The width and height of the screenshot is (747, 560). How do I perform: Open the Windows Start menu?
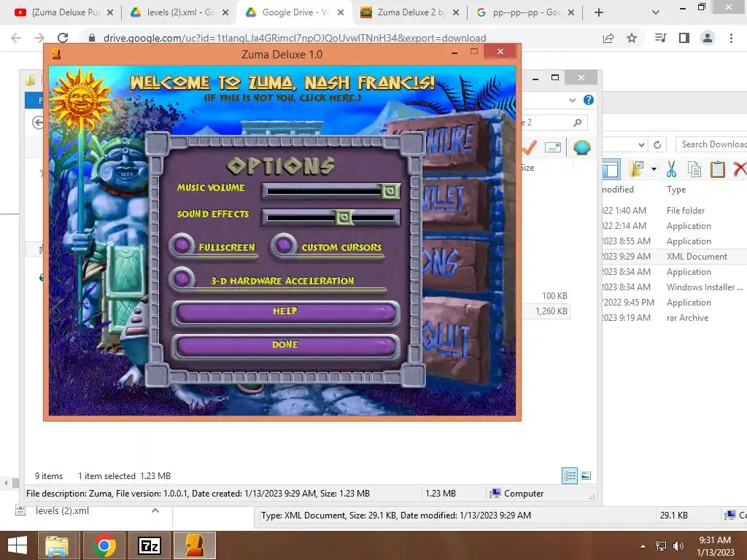pos(18,545)
